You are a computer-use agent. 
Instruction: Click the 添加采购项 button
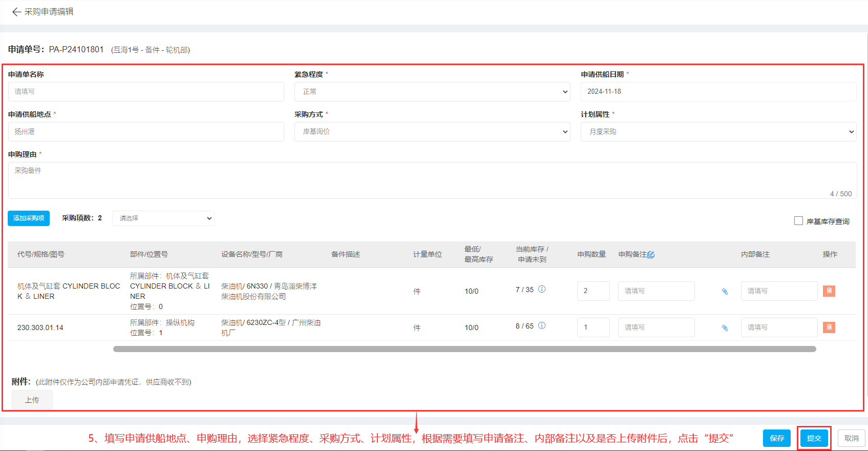[29, 218]
